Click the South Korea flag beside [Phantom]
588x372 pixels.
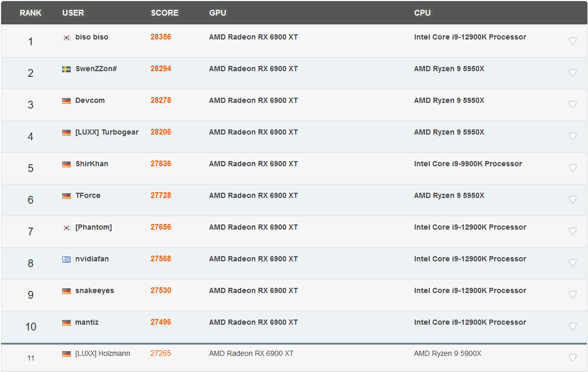pos(66,228)
